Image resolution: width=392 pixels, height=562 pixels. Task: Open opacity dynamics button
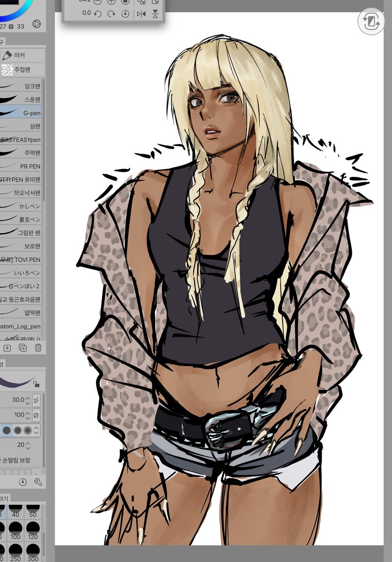point(36,415)
